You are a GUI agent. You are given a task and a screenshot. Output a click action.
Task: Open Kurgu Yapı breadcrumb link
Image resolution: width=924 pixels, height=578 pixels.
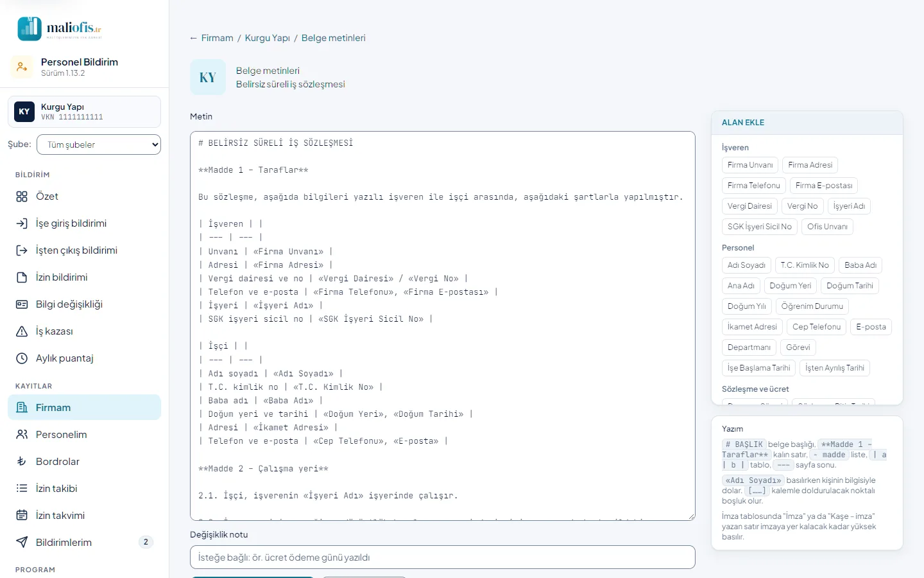click(268, 38)
